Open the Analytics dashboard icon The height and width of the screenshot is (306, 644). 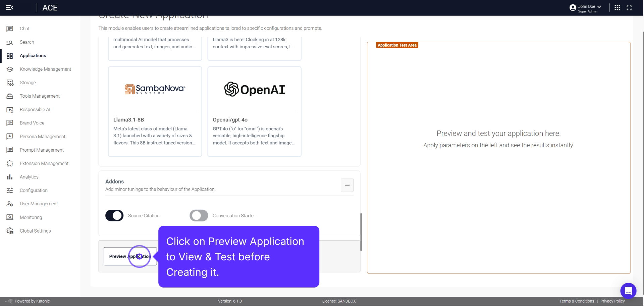coord(10,177)
